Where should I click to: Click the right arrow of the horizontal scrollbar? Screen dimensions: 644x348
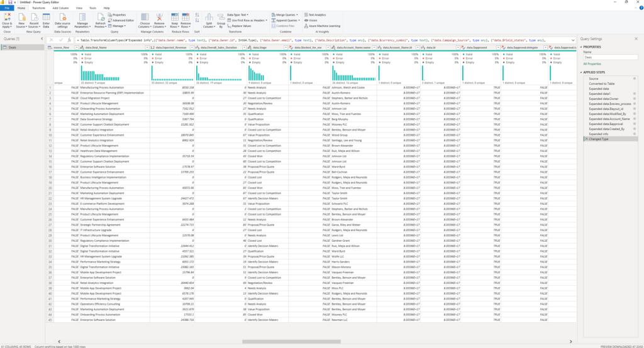pos(570,342)
